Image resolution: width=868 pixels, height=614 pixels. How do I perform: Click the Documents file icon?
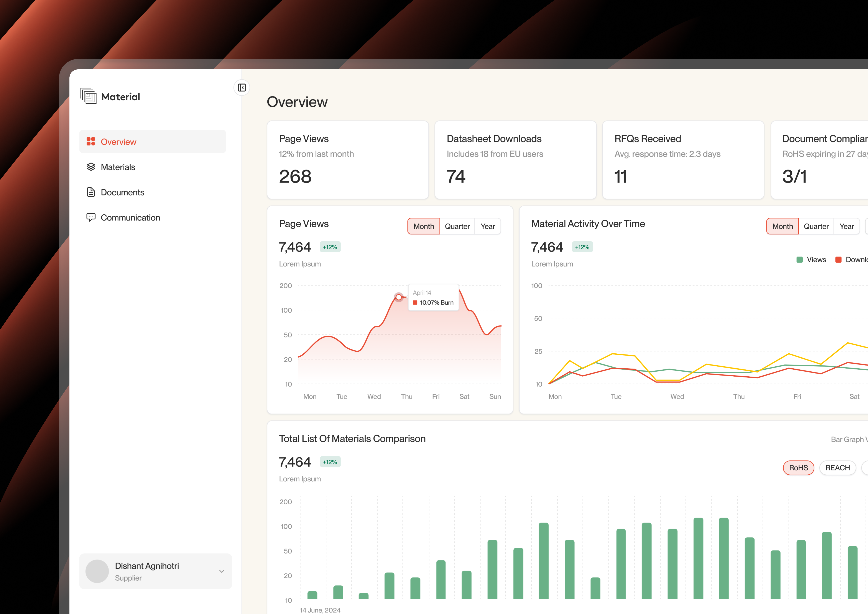click(91, 192)
